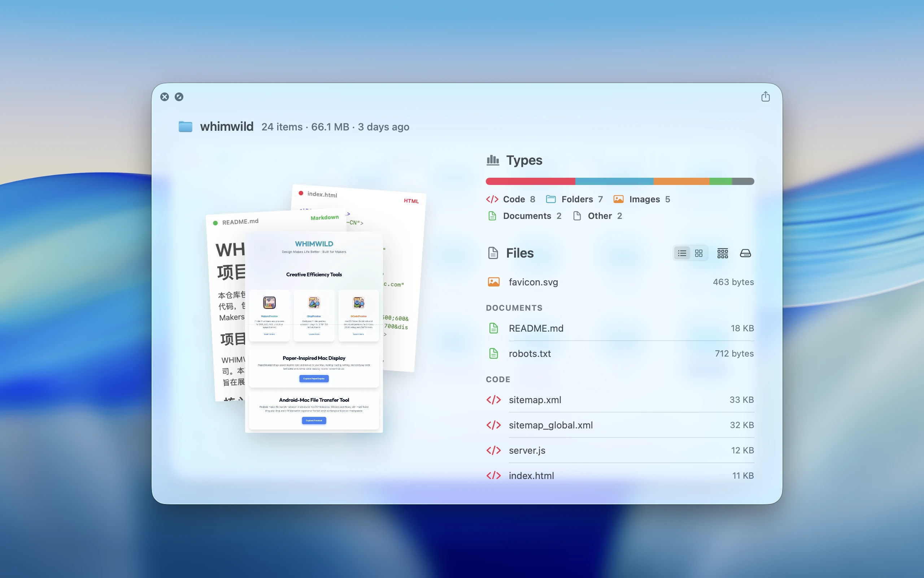Select the disk size view icon

tap(745, 253)
